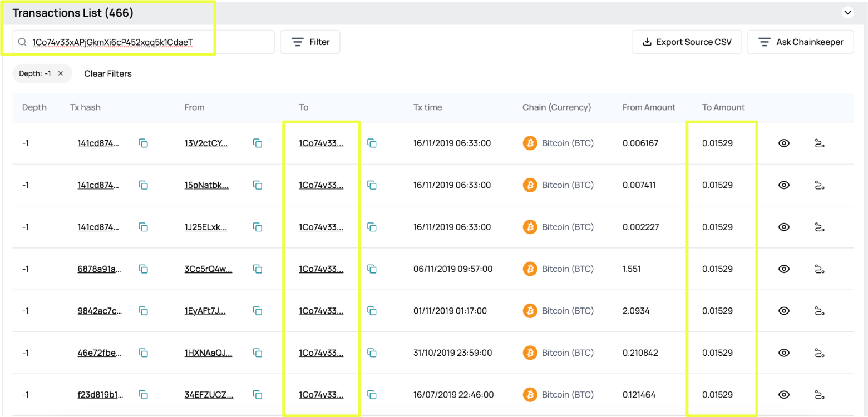Open the Ask Chainkeeper menu
This screenshot has height=417, width=868.
pyautogui.click(x=800, y=42)
